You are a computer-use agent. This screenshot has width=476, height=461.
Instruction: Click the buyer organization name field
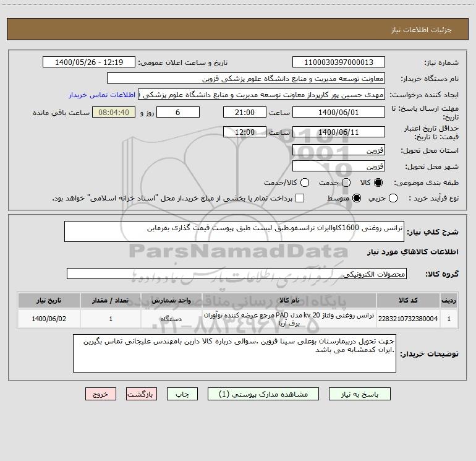coord(246,78)
